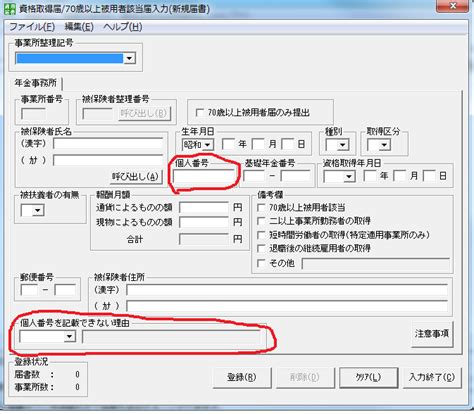This screenshot has height=414, width=474.
Task: Click the 注意事項 button
Action: coord(432,334)
